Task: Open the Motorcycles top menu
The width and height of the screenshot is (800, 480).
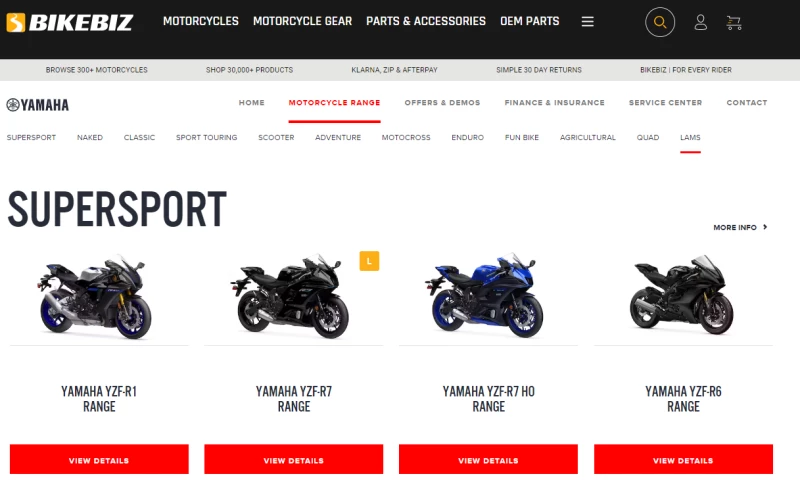Action: (201, 21)
